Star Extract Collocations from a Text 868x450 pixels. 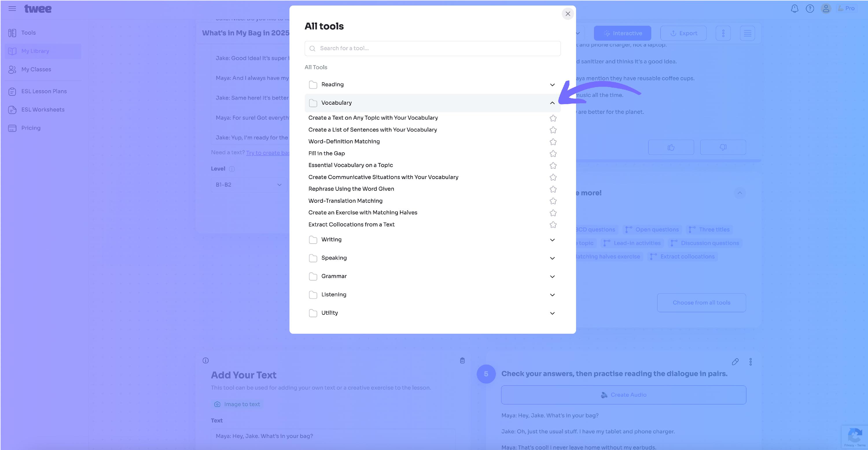[553, 225]
